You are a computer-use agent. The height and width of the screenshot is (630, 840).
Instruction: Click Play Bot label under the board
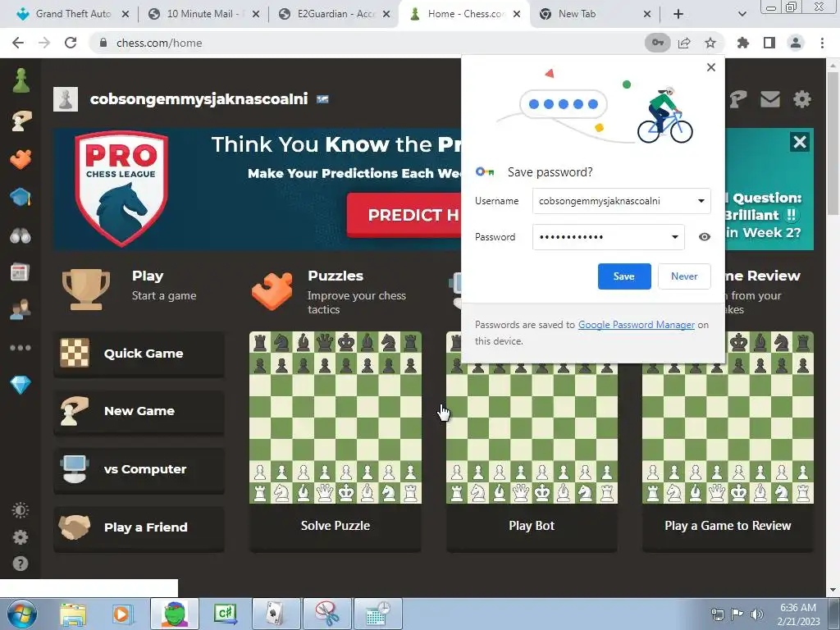(532, 526)
